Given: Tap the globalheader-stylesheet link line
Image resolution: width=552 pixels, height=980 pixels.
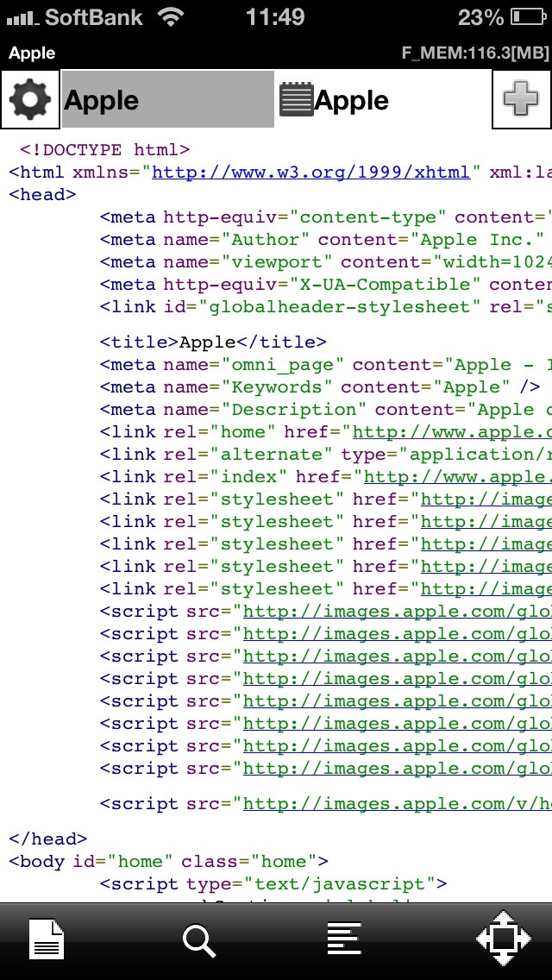Looking at the screenshot, I should point(326,307).
